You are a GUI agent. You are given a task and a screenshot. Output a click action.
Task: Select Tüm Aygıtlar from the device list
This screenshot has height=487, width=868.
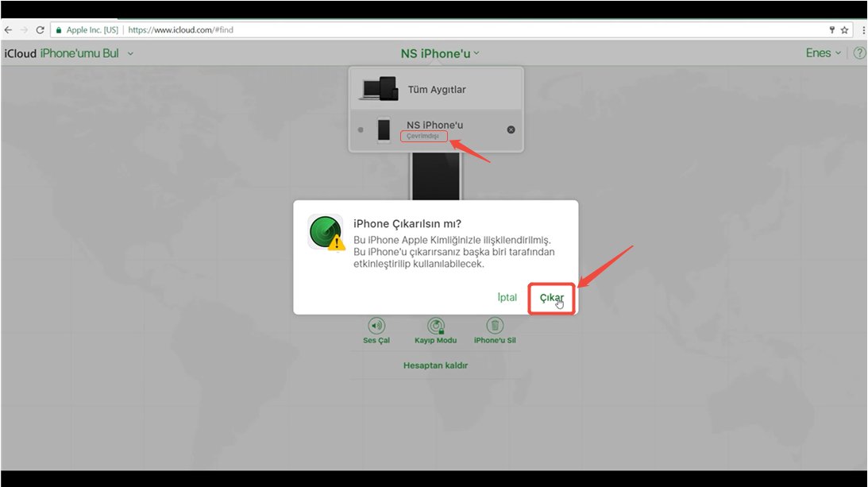[436, 90]
